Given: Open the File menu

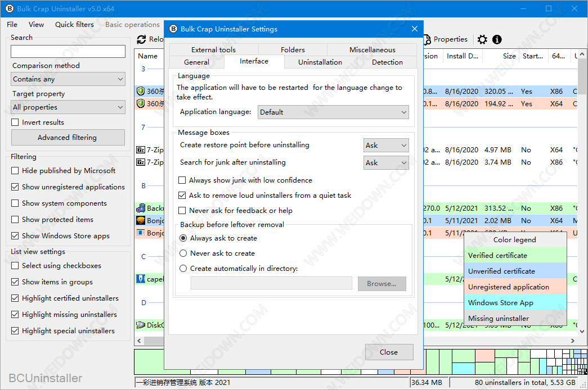Looking at the screenshot, I should coord(12,24).
